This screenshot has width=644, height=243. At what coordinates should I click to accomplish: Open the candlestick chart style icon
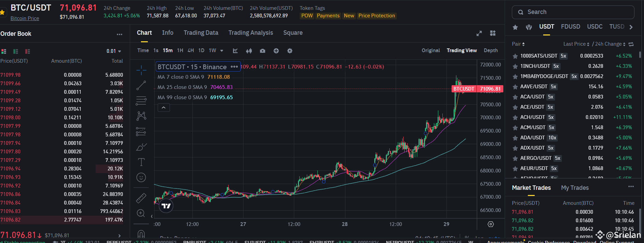[249, 51]
